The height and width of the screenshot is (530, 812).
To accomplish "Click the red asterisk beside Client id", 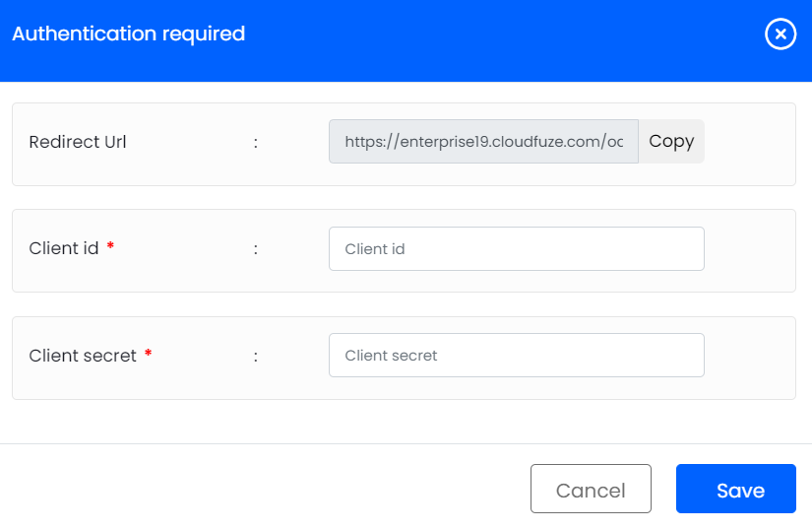I will [110, 248].
